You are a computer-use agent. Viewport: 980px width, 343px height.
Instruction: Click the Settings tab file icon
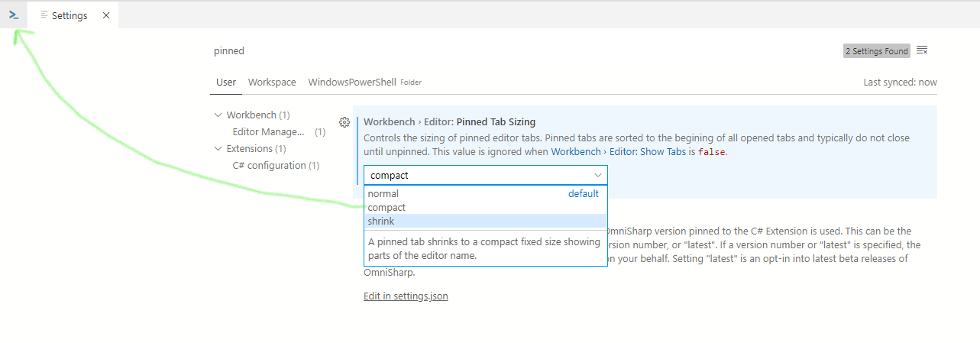(x=44, y=15)
